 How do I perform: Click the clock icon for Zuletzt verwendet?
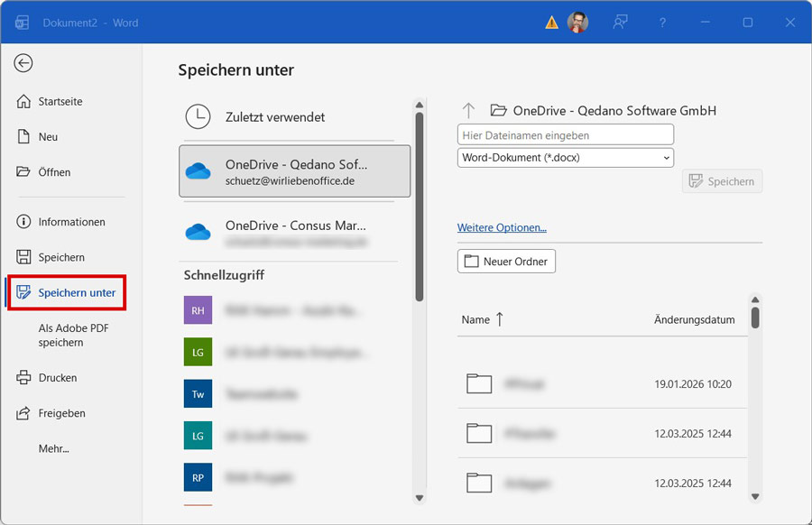coord(198,116)
